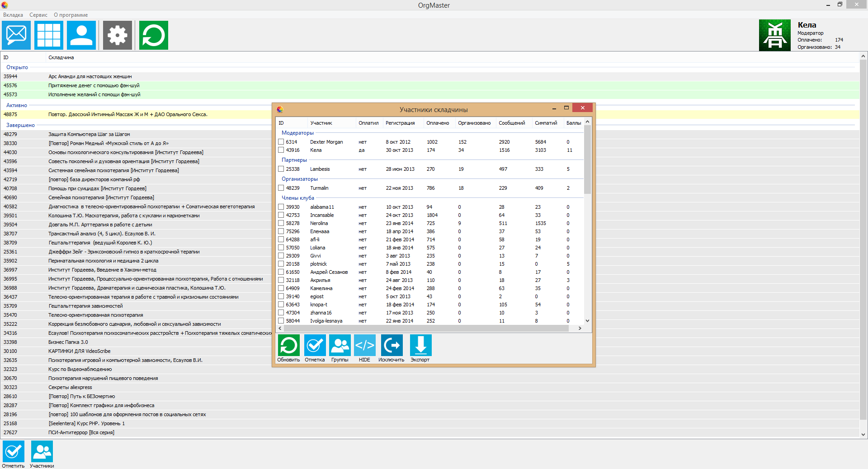Open settings gear icon in toolbar
The width and height of the screenshot is (868, 469).
coord(118,35)
